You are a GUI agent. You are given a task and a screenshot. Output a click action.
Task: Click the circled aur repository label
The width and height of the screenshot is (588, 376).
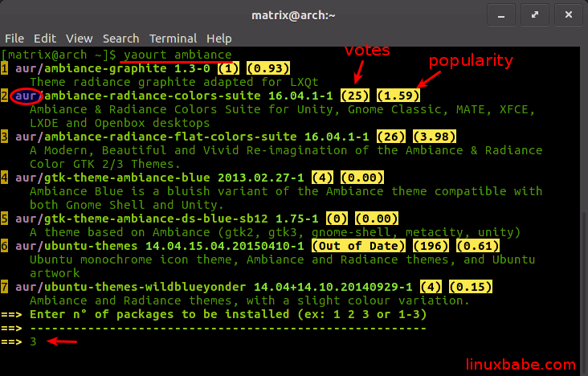pos(27,96)
